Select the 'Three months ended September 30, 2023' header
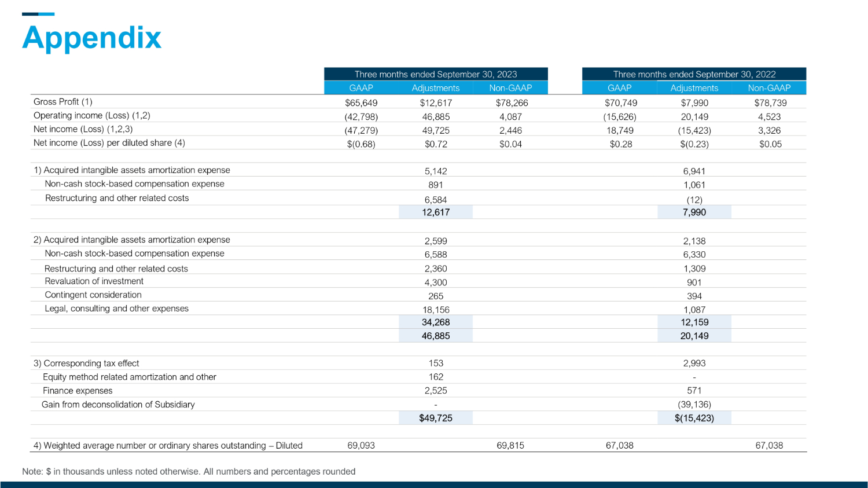The image size is (868, 488). coord(435,74)
